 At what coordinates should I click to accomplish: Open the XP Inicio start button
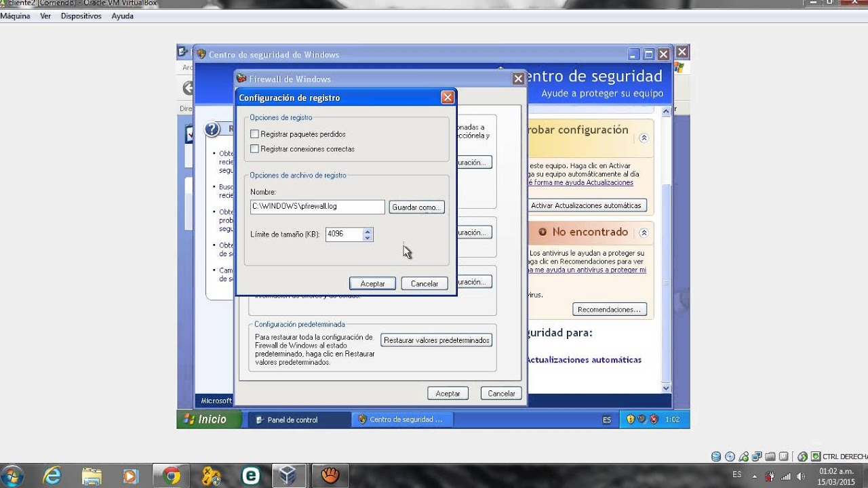210,420
